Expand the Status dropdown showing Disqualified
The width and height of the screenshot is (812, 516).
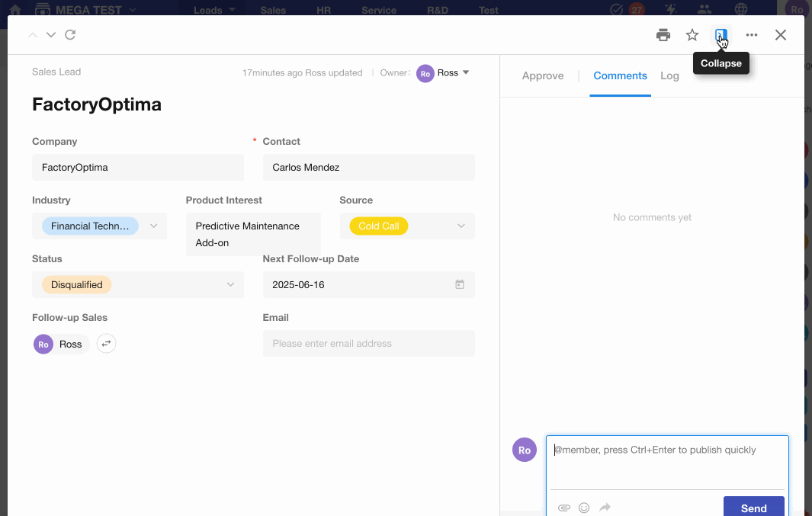coord(230,285)
